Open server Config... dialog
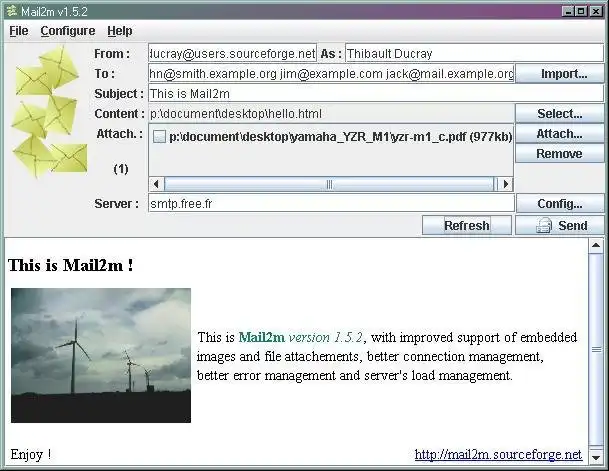Screen dimensions: 609x471 point(560,203)
